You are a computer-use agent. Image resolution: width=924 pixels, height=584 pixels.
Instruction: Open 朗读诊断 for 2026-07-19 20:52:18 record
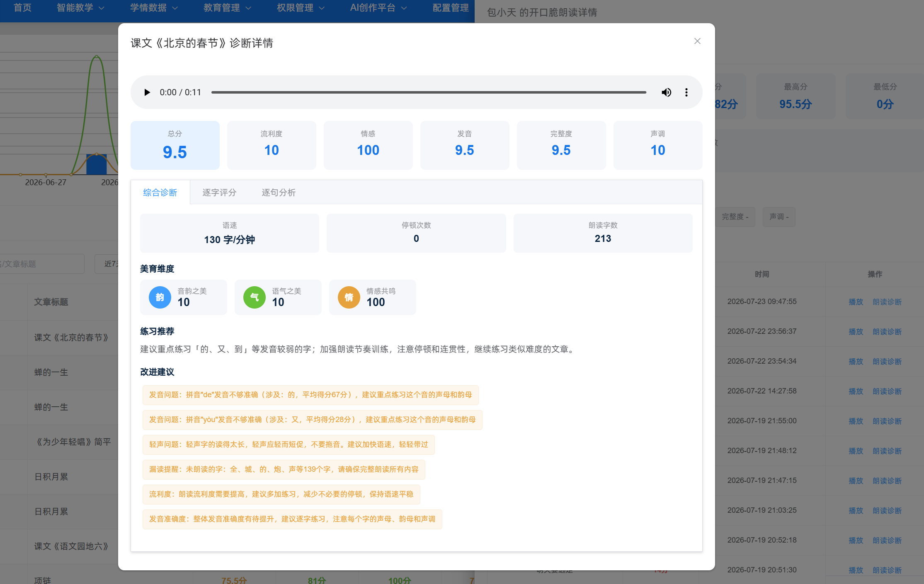point(887,541)
